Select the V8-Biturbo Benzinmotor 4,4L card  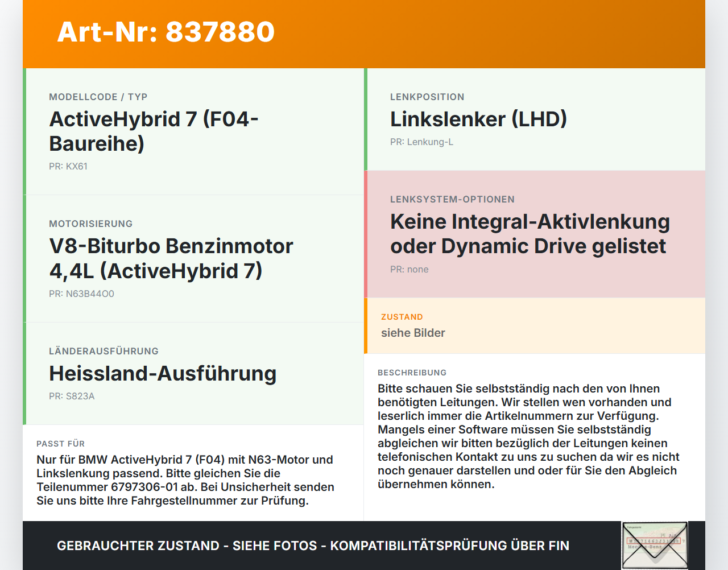(193, 259)
